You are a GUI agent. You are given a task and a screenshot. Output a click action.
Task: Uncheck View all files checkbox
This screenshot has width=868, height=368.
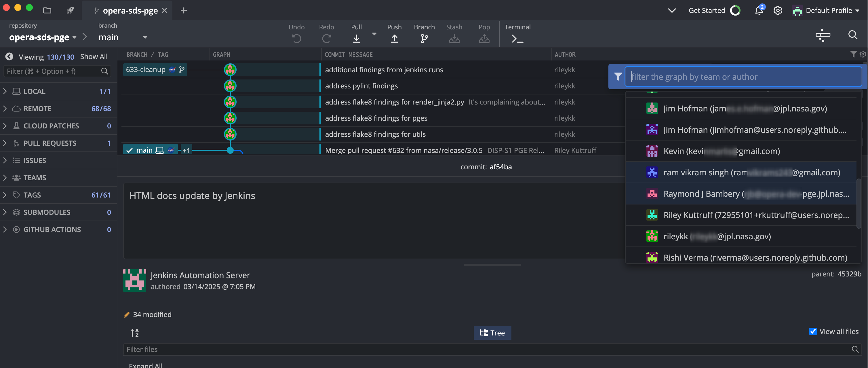pyautogui.click(x=813, y=332)
